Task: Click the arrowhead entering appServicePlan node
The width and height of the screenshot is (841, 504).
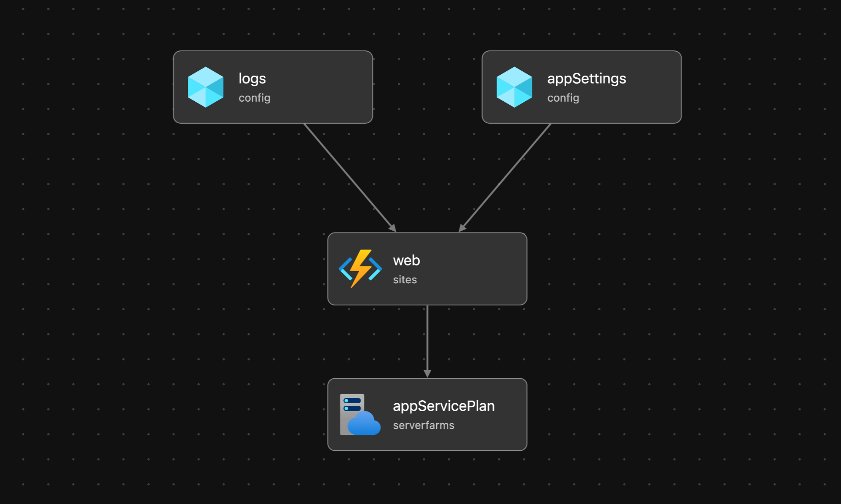Action: [427, 374]
